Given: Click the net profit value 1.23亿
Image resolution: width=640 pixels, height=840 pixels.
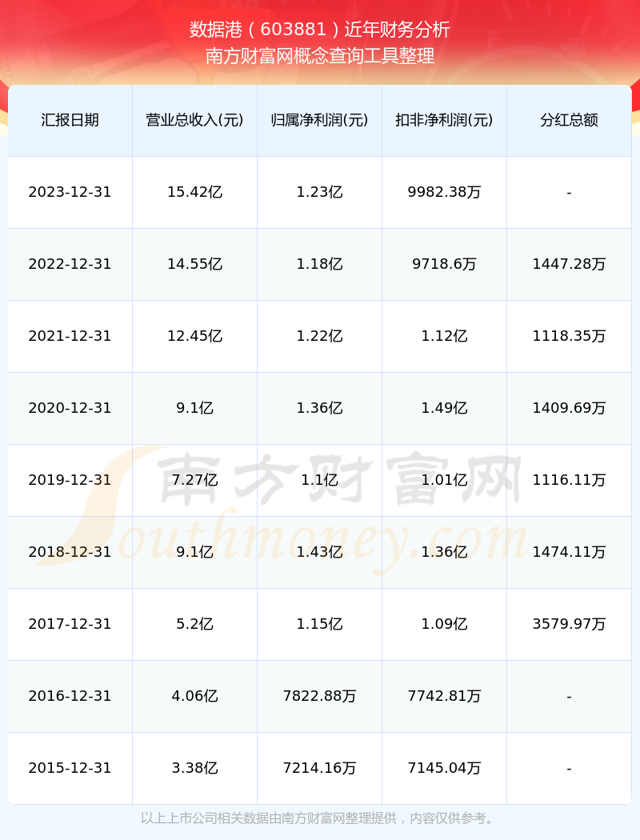Looking at the screenshot, I should tap(320, 192).
